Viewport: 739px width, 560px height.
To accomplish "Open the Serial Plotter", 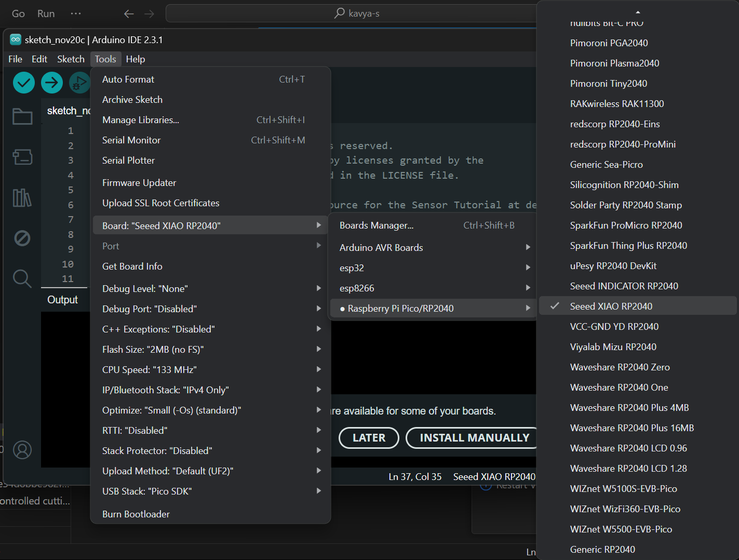I will coord(210,161).
